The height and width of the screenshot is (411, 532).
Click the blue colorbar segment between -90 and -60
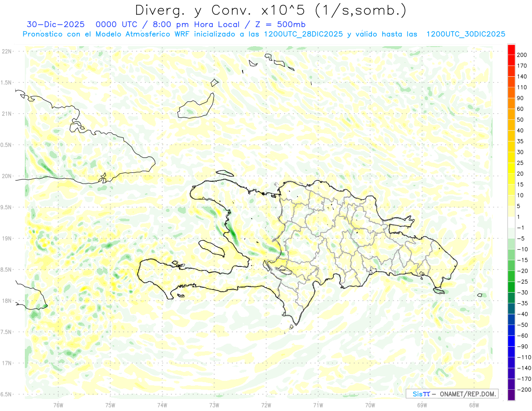511,341
